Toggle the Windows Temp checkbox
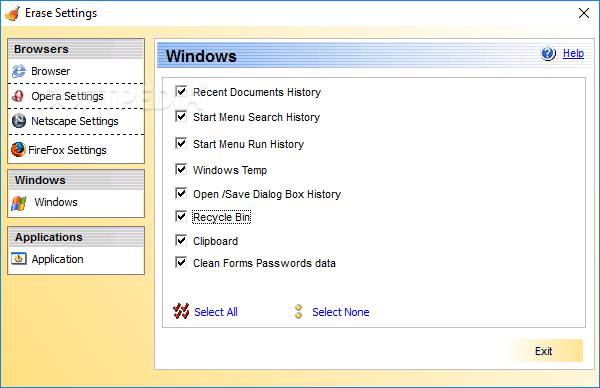This screenshot has height=388, width=600. (x=181, y=170)
